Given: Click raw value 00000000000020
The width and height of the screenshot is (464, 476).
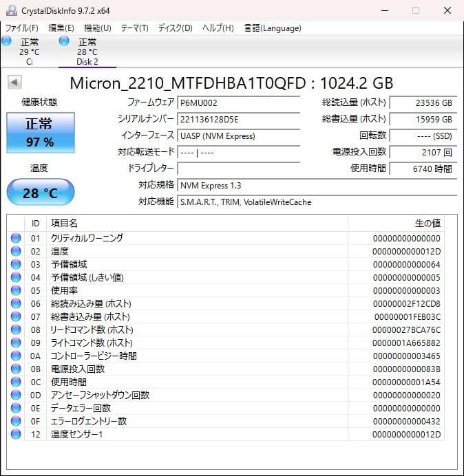Looking at the screenshot, I should 407,396.
